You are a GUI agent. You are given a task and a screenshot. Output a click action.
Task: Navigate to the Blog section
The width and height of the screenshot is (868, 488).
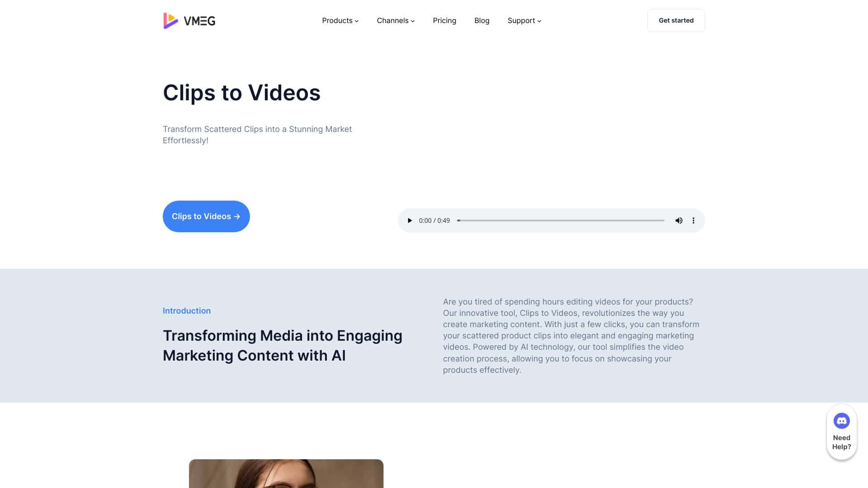pos(481,20)
